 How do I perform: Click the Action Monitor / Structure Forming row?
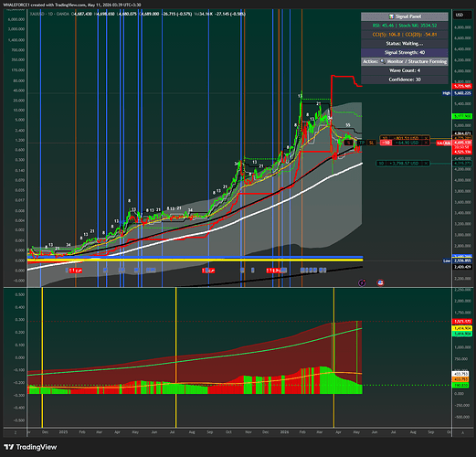(x=405, y=61)
